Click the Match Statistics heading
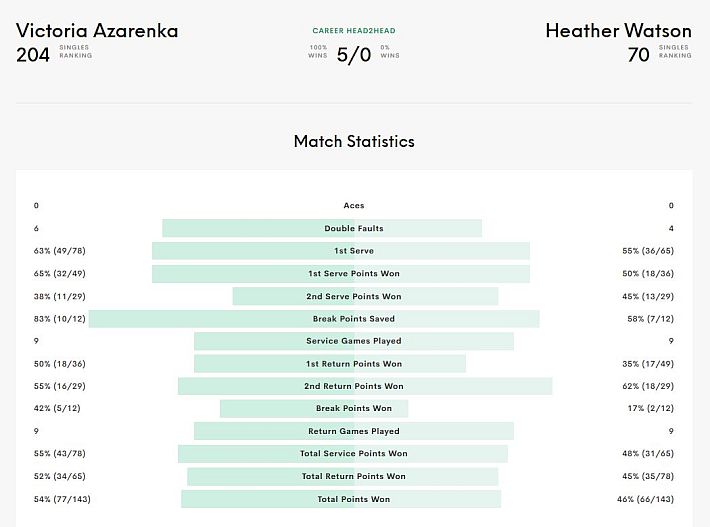710x527 pixels. tap(354, 141)
